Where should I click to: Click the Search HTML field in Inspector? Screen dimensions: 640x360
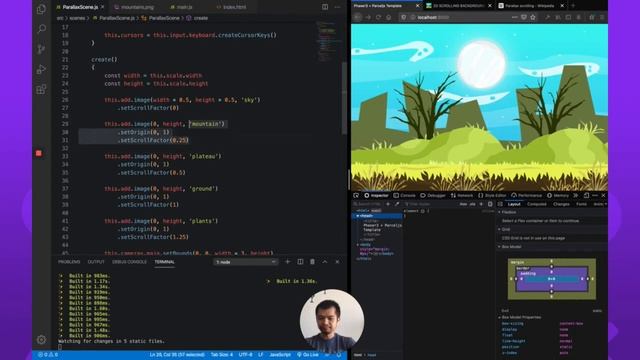point(367,204)
